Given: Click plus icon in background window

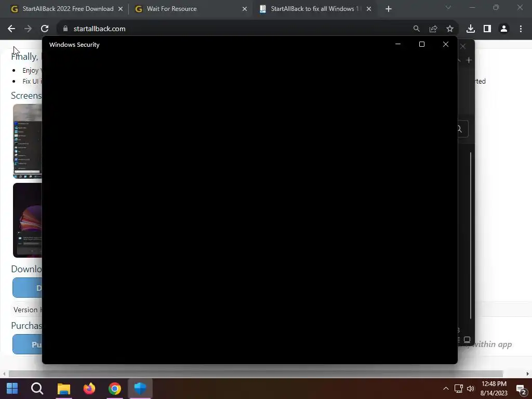Looking at the screenshot, I should [469, 60].
